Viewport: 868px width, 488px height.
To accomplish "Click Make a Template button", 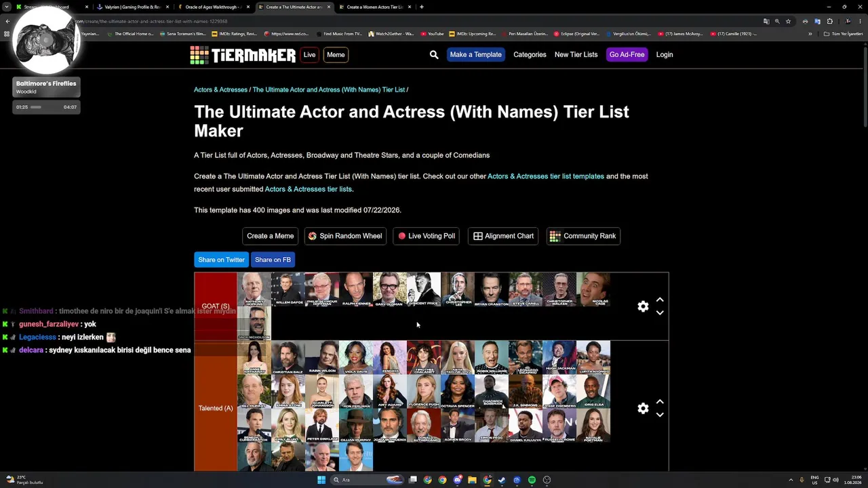I will point(475,55).
